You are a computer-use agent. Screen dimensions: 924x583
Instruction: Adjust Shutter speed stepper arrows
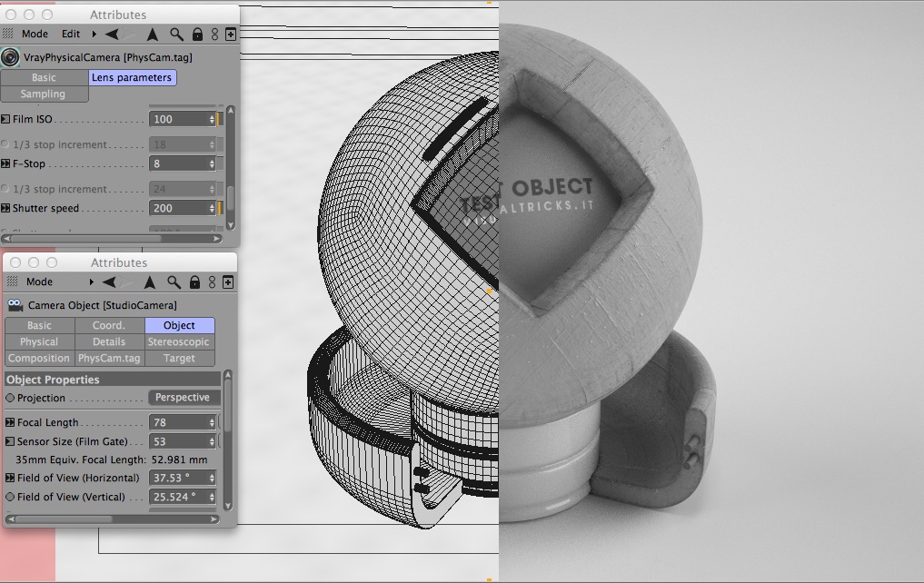coord(212,208)
